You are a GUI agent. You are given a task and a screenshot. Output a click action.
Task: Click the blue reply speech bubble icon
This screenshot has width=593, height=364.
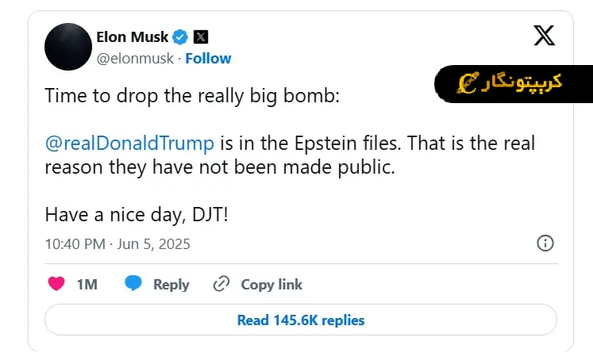pyautogui.click(x=133, y=284)
